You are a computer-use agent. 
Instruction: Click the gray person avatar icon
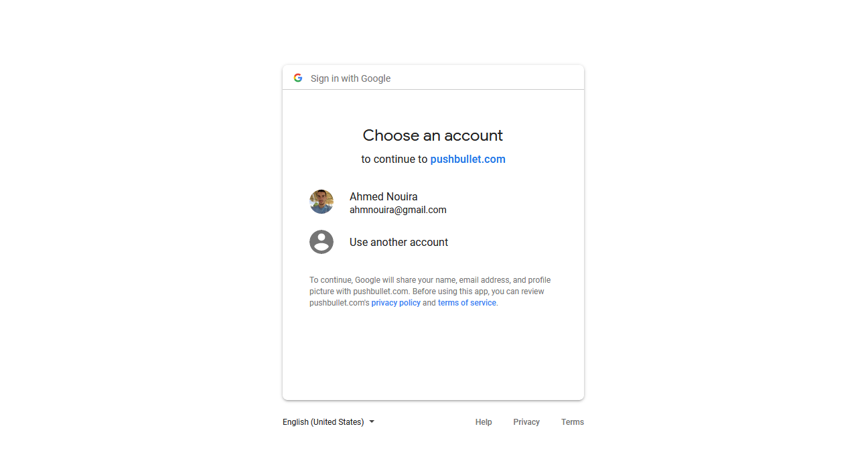pos(321,242)
